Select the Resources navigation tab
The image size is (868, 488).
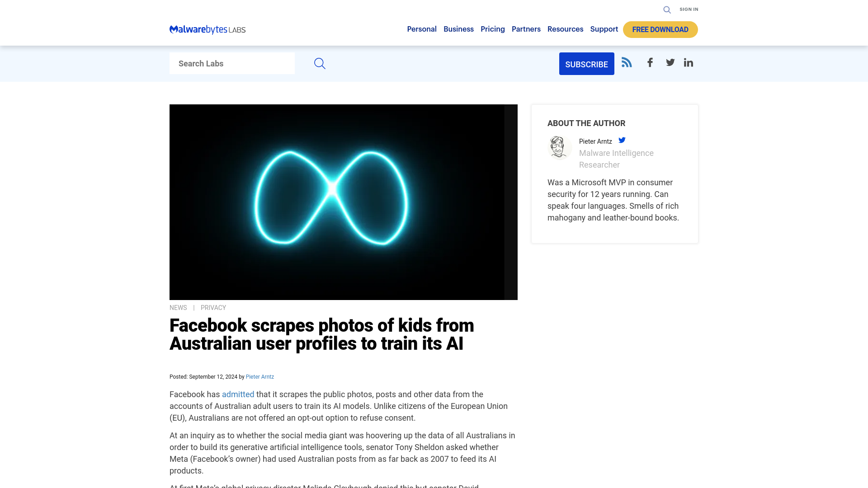[565, 29]
